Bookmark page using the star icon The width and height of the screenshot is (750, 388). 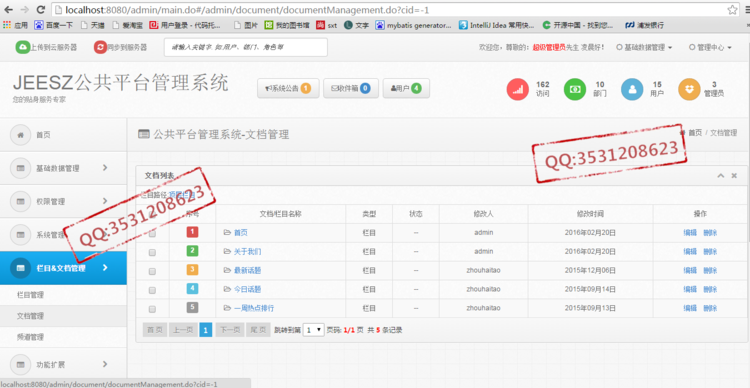pyautogui.click(x=732, y=10)
